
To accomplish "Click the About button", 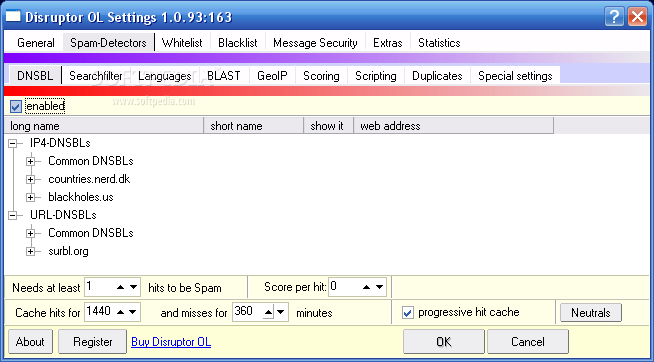I will (30, 342).
